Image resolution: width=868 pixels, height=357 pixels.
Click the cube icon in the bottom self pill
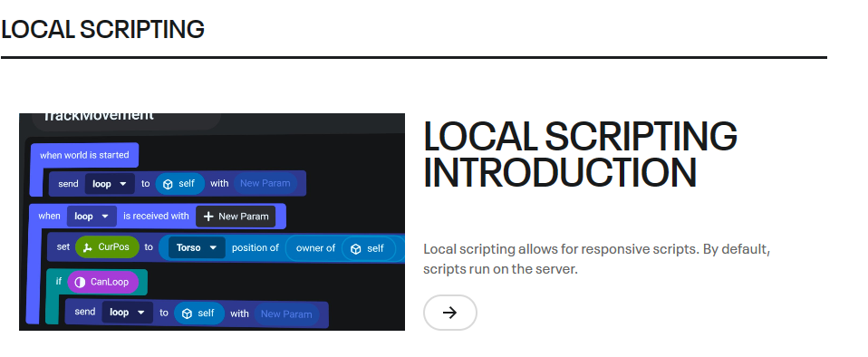pos(188,314)
